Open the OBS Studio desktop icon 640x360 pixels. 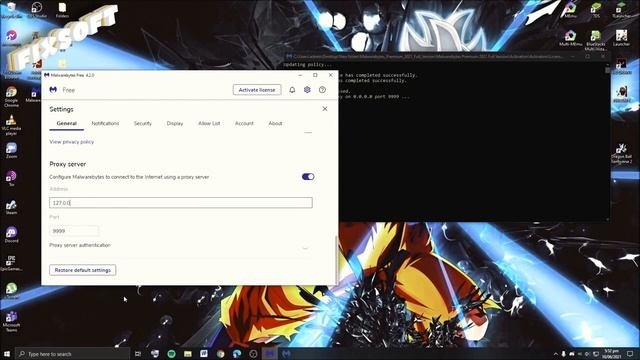coord(37,10)
